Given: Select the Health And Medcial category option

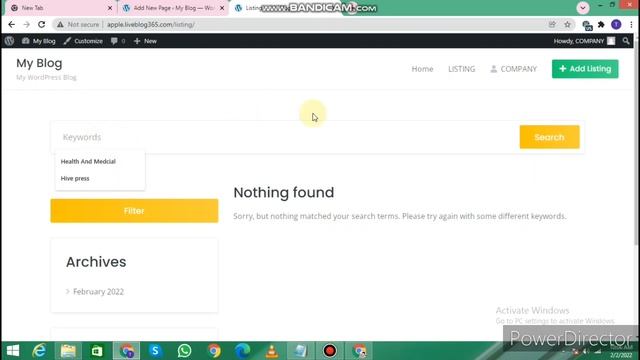Looking at the screenshot, I should [x=88, y=162].
